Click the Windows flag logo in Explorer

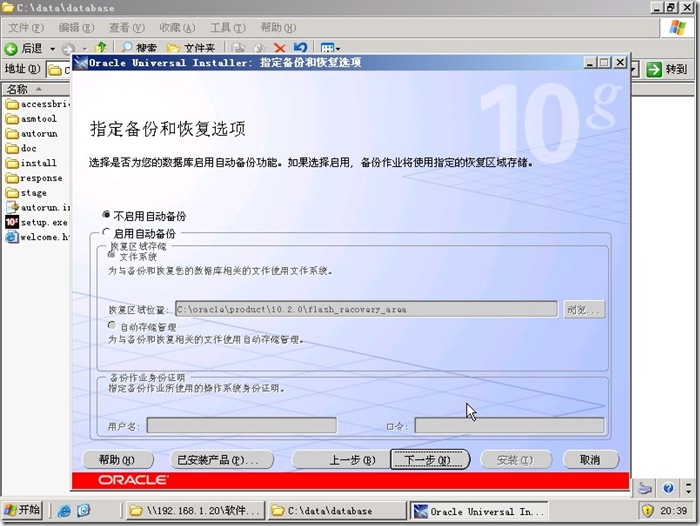[x=677, y=28]
